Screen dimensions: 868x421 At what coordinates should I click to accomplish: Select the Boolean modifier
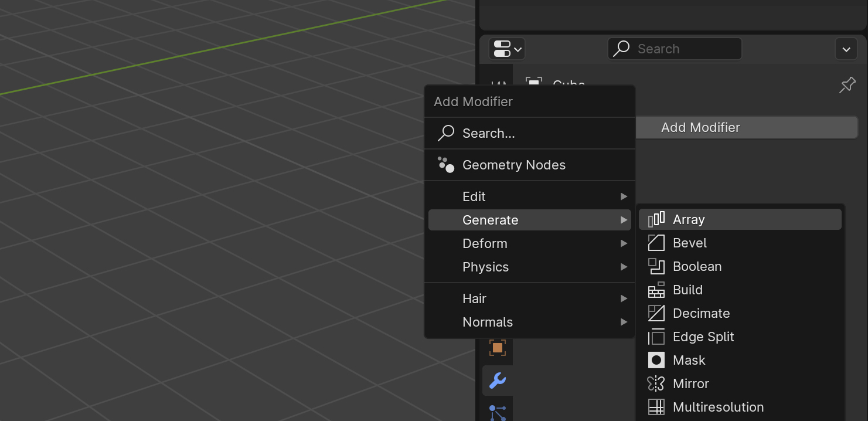tap(740, 266)
